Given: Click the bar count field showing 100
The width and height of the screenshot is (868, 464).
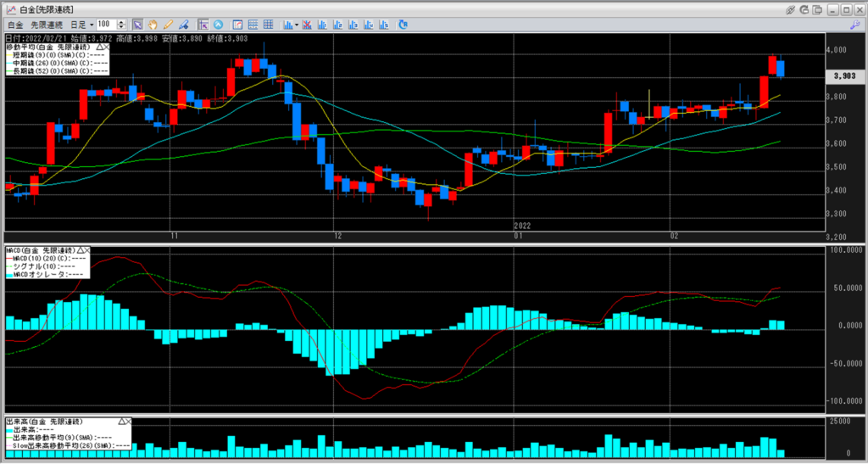Looking at the screenshot, I should coord(107,25).
